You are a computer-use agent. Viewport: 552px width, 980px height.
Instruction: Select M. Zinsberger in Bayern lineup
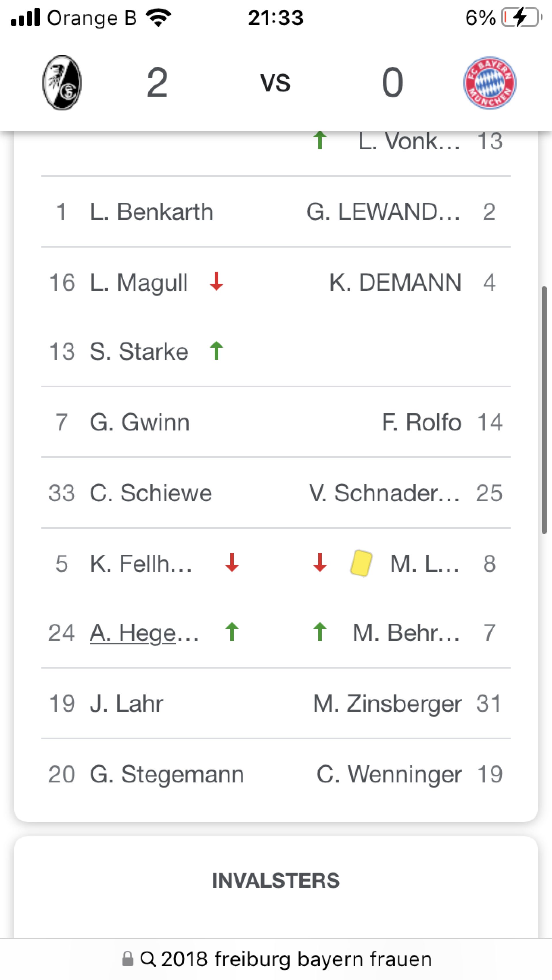(387, 703)
